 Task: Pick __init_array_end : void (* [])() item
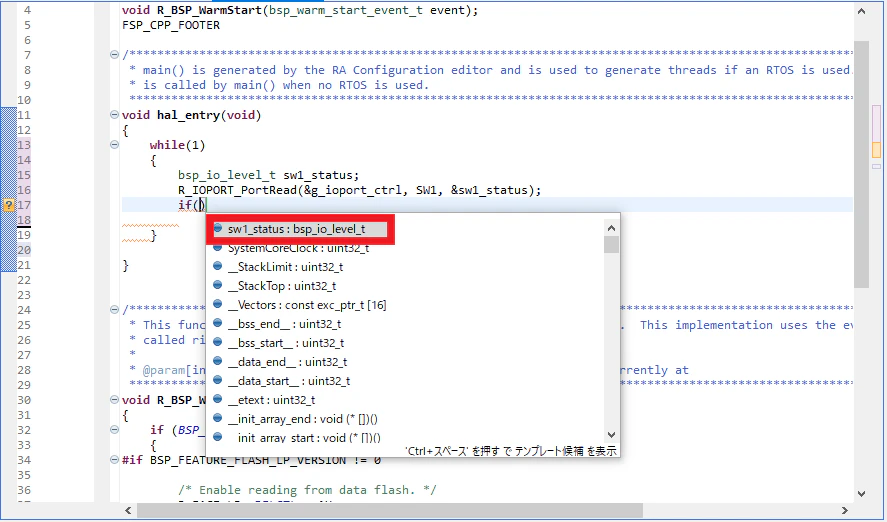click(x=303, y=419)
